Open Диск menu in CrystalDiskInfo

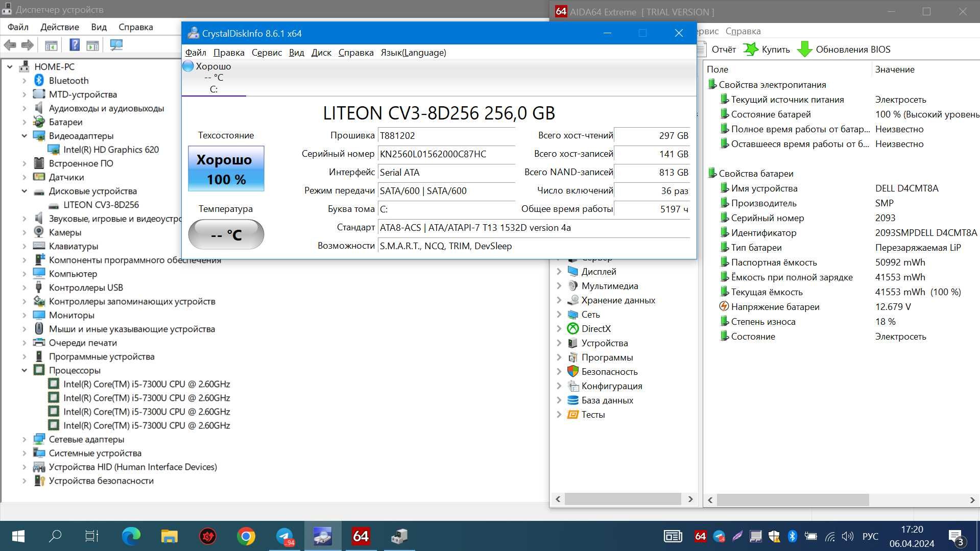(x=321, y=53)
